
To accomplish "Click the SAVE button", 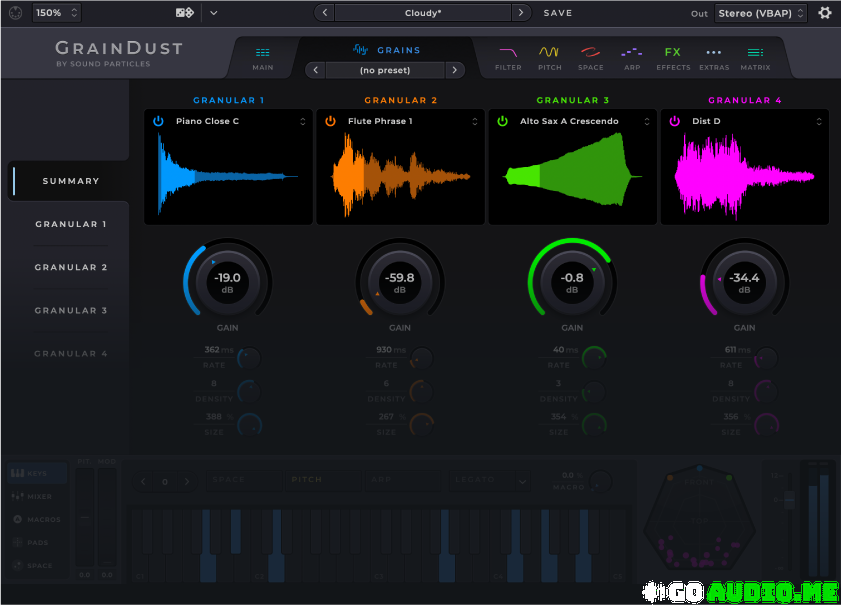I will pos(558,13).
